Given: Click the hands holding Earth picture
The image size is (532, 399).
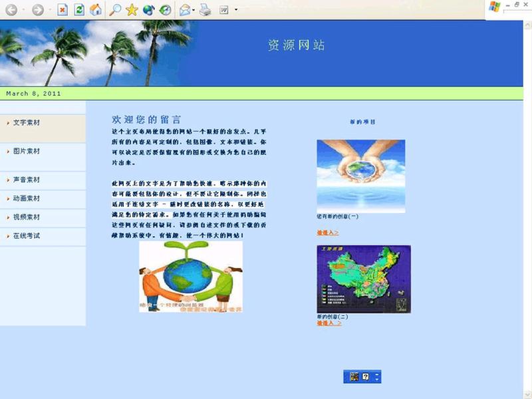Looking at the screenshot, I should (x=361, y=176).
